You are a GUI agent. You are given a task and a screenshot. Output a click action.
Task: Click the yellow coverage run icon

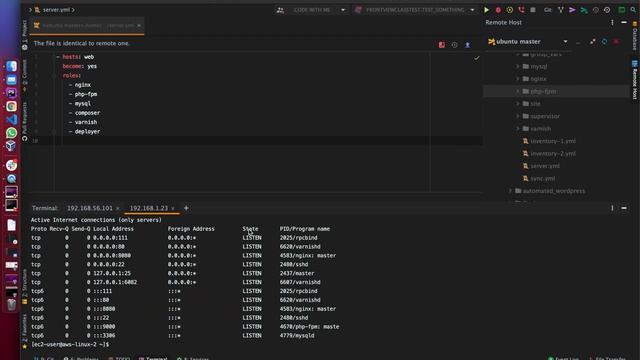(x=510, y=10)
